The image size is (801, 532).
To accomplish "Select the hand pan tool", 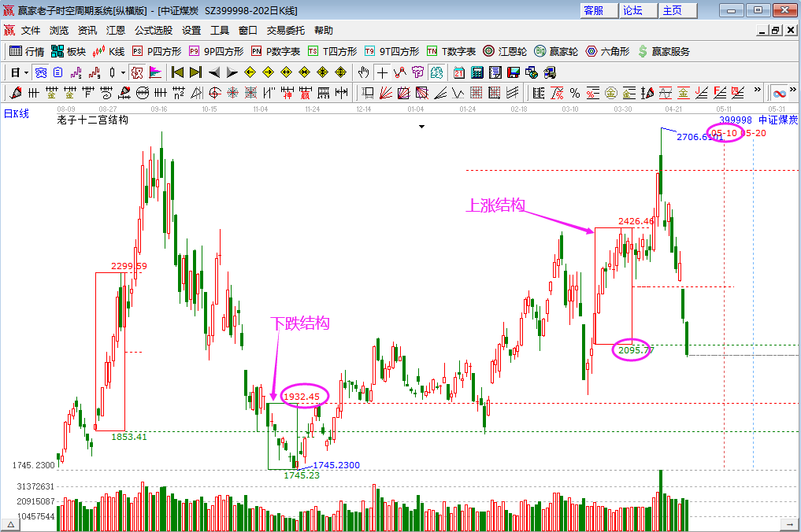I will click(x=363, y=73).
